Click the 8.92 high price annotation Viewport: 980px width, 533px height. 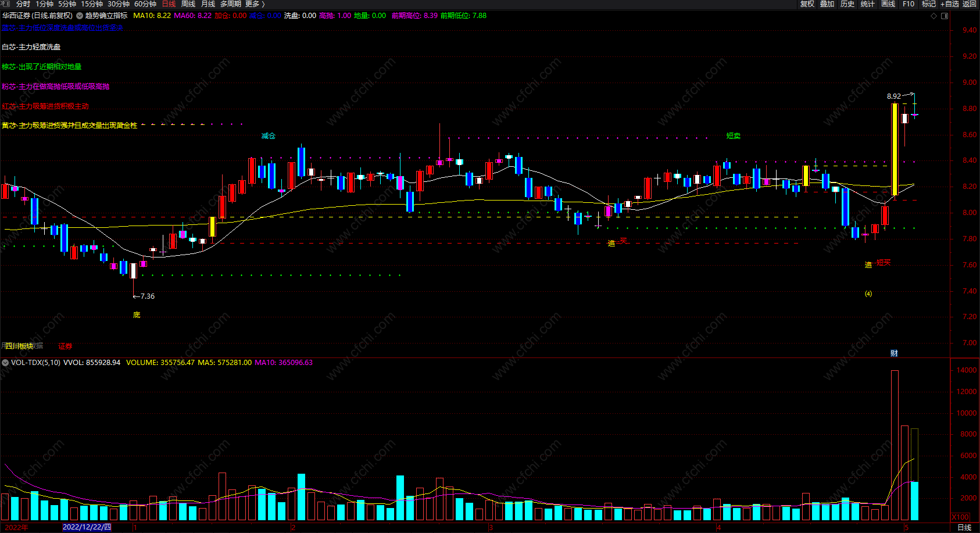point(894,96)
